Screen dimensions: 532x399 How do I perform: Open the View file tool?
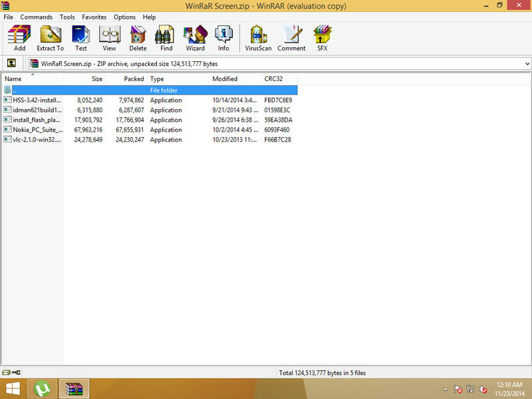(x=109, y=38)
